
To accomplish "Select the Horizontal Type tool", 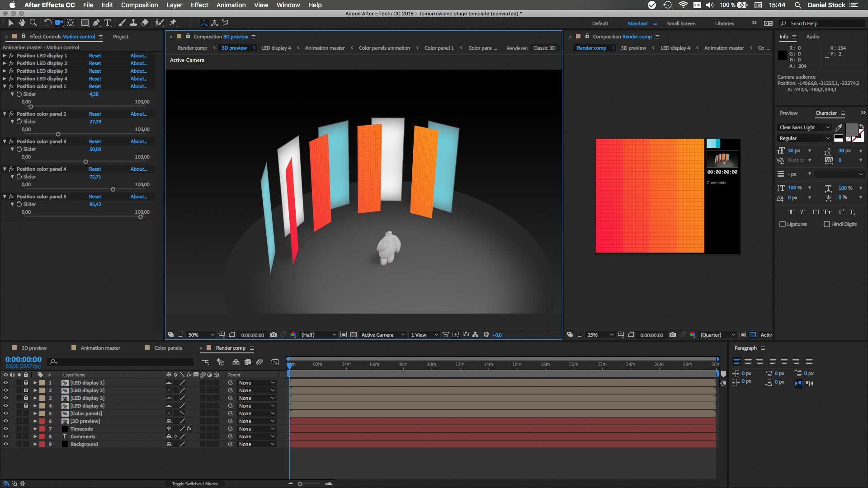I will pyautogui.click(x=108, y=23).
